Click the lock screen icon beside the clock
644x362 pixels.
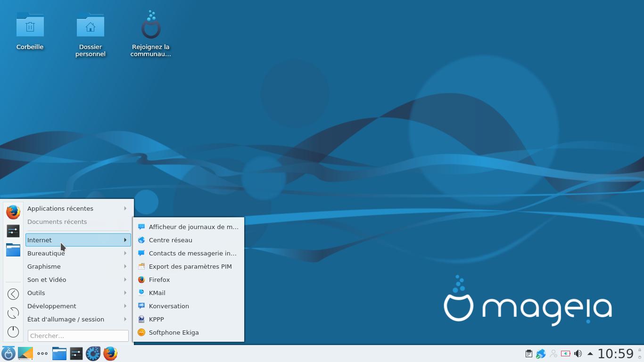click(640, 350)
